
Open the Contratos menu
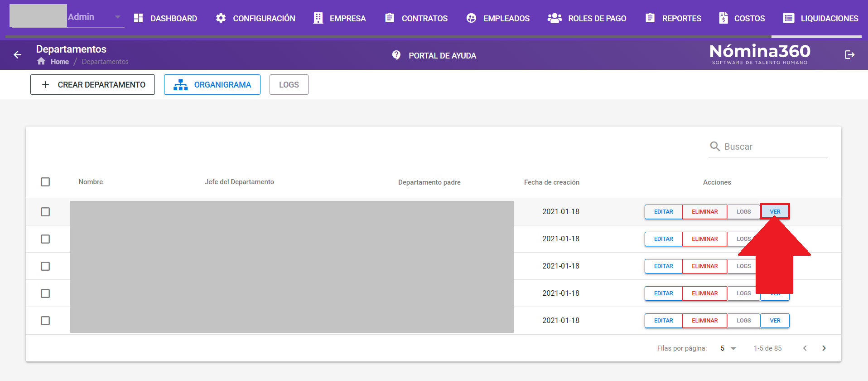click(416, 18)
